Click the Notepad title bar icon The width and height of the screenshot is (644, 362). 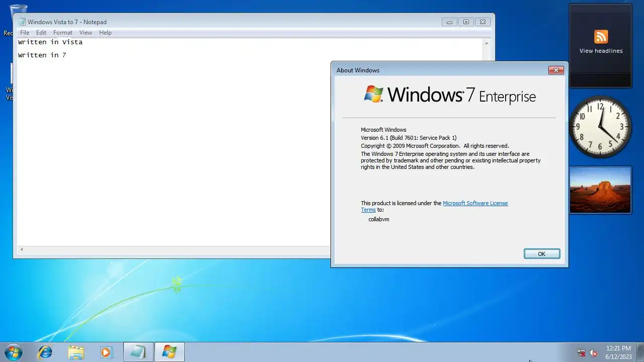click(x=22, y=22)
